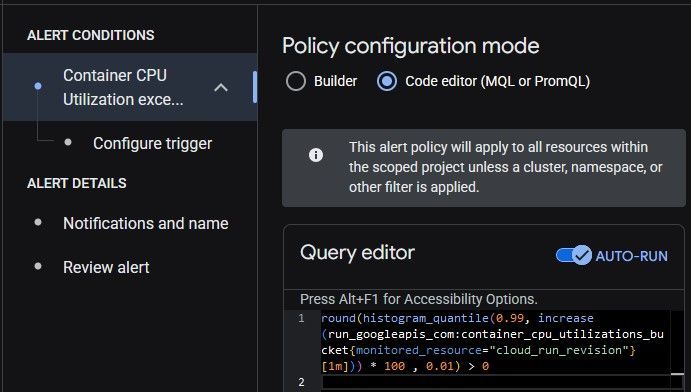Image resolution: width=691 pixels, height=392 pixels.
Task: Click the bullet dot beside Notifications and name
Action: (x=38, y=222)
